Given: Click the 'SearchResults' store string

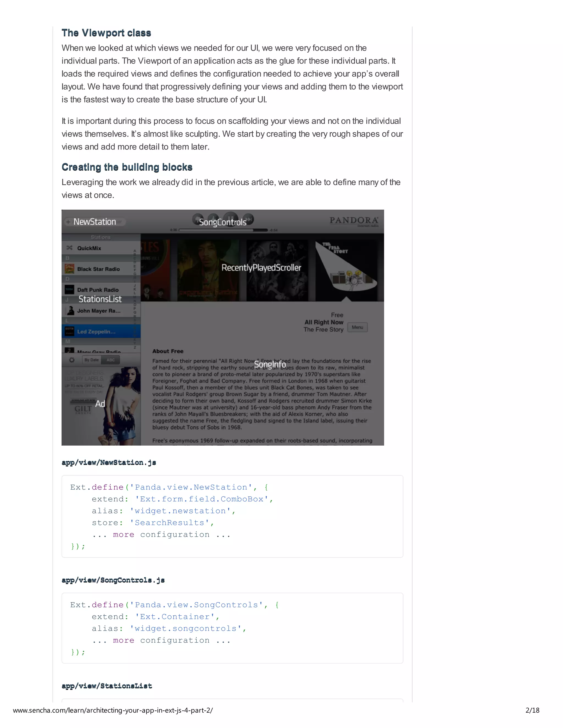Looking at the screenshot, I should pyautogui.click(x=169, y=523).
